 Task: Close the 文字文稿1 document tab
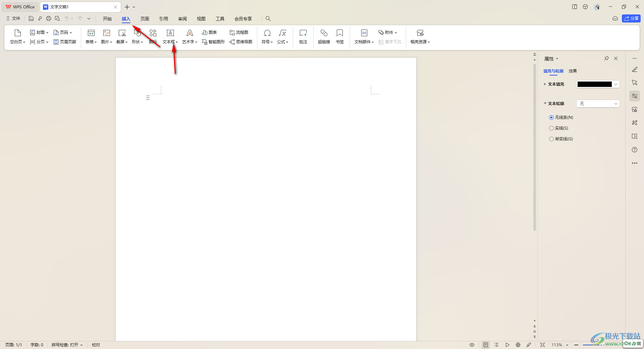(x=115, y=7)
